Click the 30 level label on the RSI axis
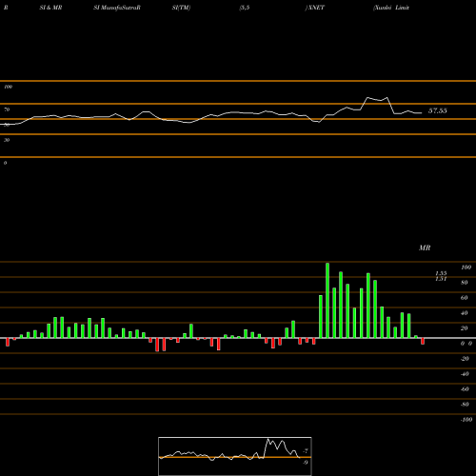 [7, 140]
